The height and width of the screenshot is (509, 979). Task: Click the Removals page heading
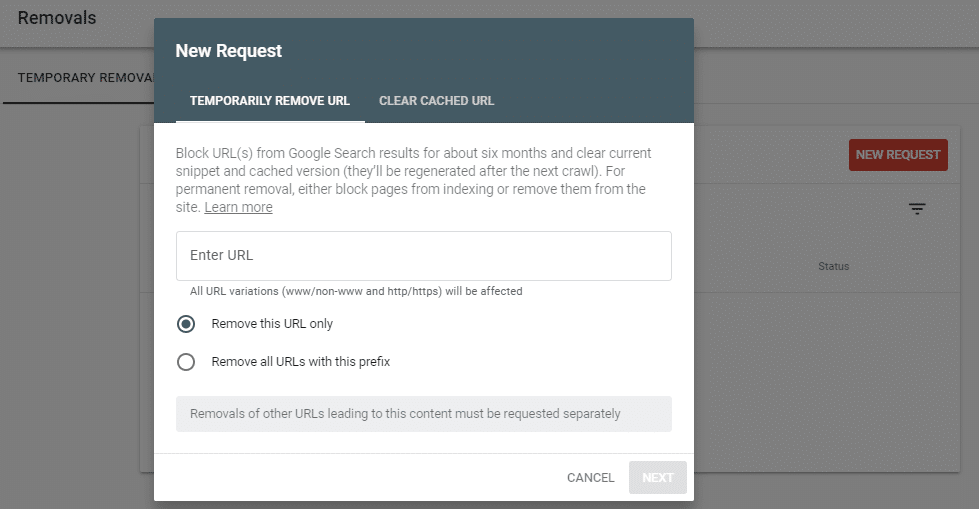pos(57,18)
